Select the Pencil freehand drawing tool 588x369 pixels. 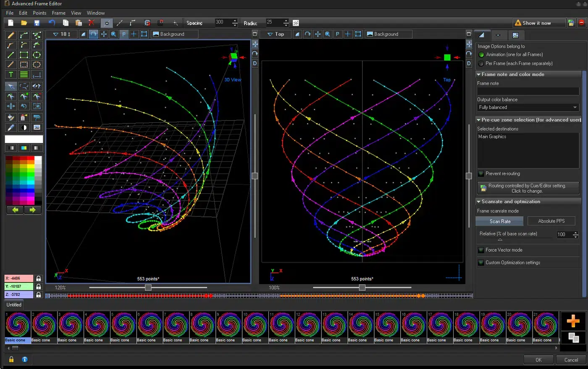(11, 35)
